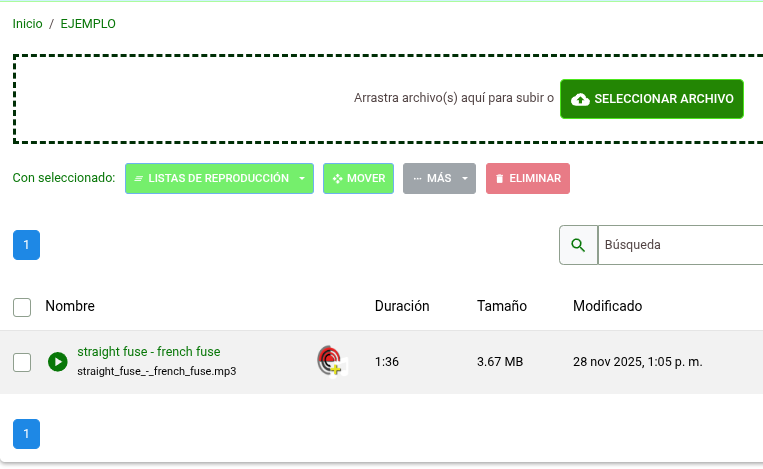763x469 pixels.
Task: Open the MÁS dropdown menu
Action: 439,179
